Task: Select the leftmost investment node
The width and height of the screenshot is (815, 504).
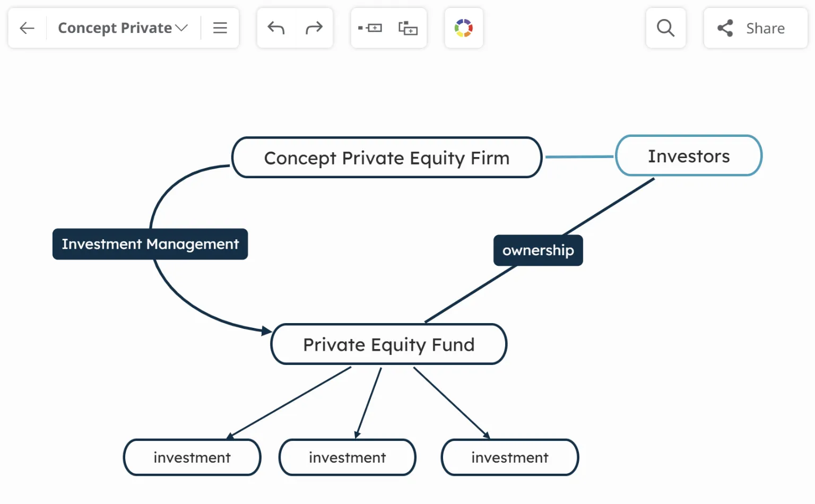Action: tap(192, 457)
